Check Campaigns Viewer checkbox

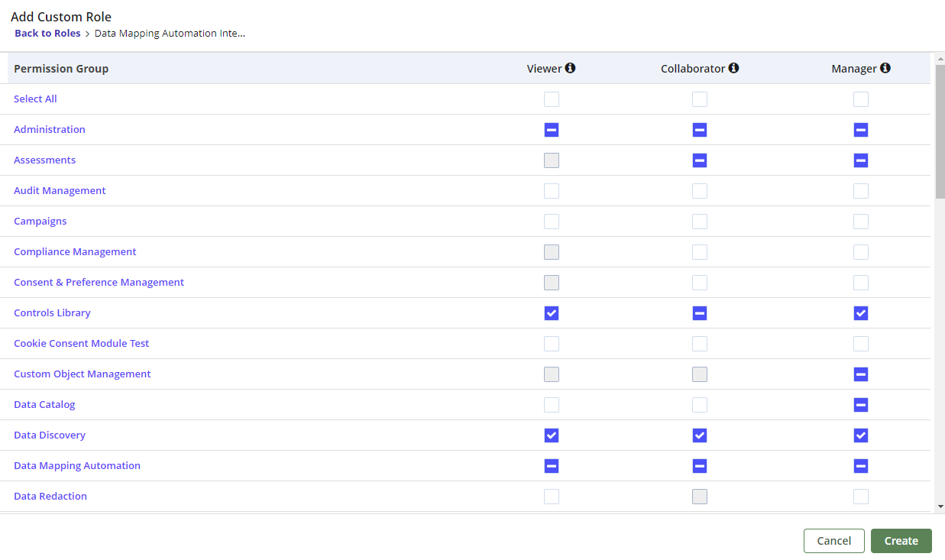click(552, 222)
